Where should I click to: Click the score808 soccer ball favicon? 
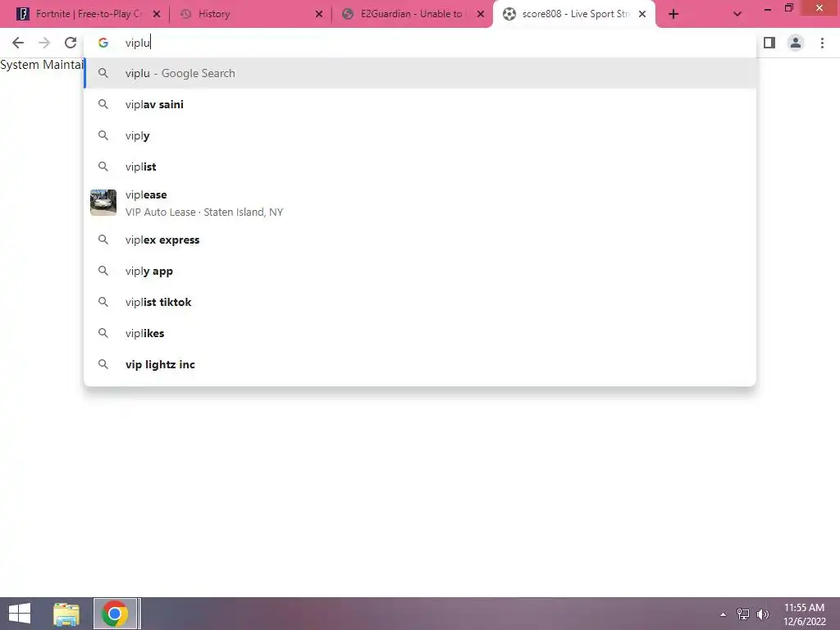click(x=509, y=14)
